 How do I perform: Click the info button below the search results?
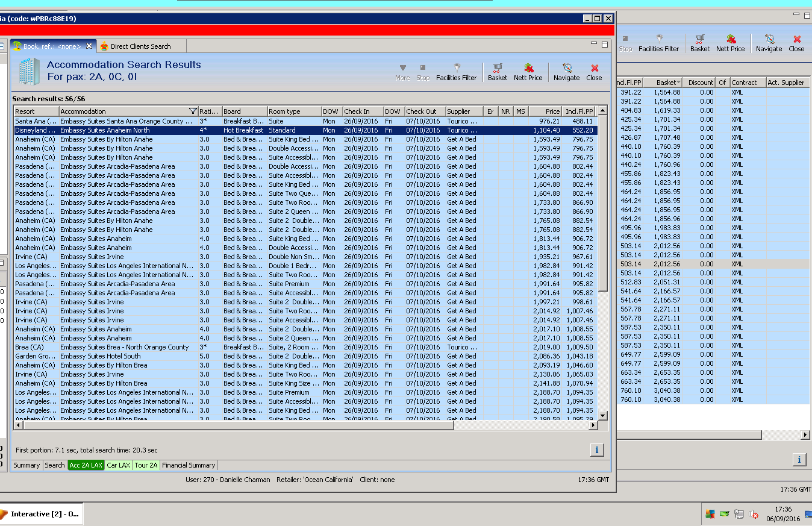596,449
